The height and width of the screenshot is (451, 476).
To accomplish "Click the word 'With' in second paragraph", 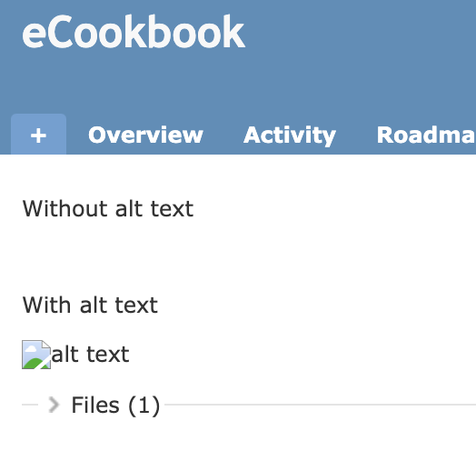I will tap(46, 305).
